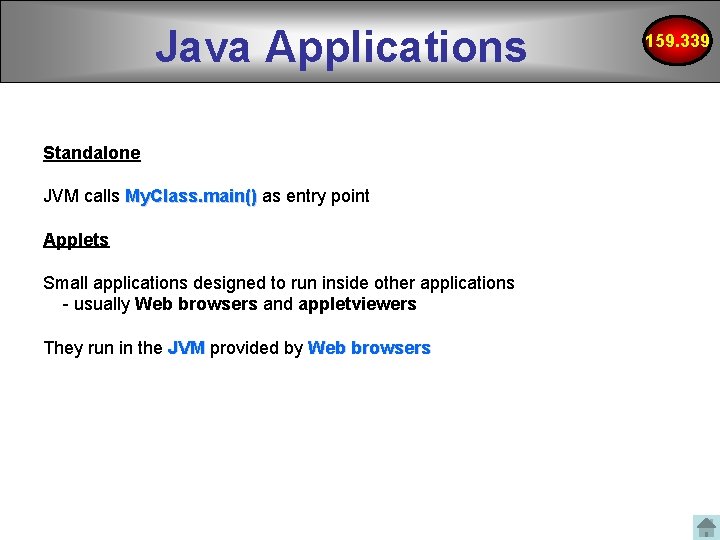Click the 'They run in the' phrase
This screenshot has height=540, width=720.
[x=103, y=348]
